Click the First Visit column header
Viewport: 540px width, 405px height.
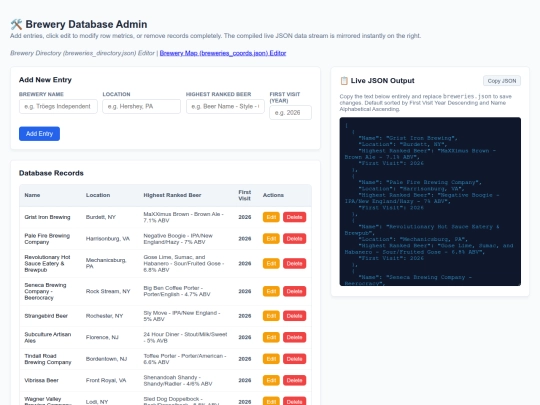coord(245,195)
